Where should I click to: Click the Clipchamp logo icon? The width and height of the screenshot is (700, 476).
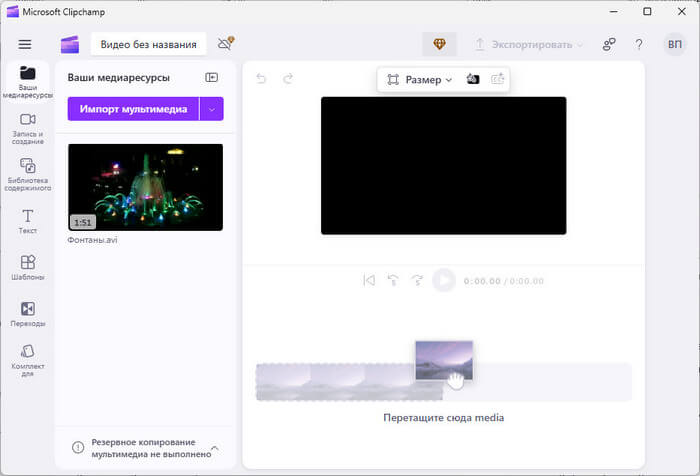point(69,44)
